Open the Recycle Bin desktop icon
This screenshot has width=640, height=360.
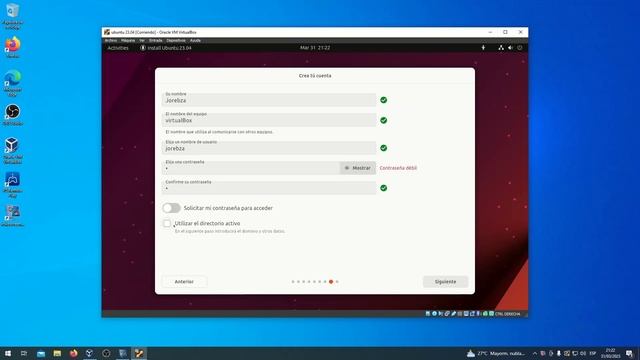point(13,16)
